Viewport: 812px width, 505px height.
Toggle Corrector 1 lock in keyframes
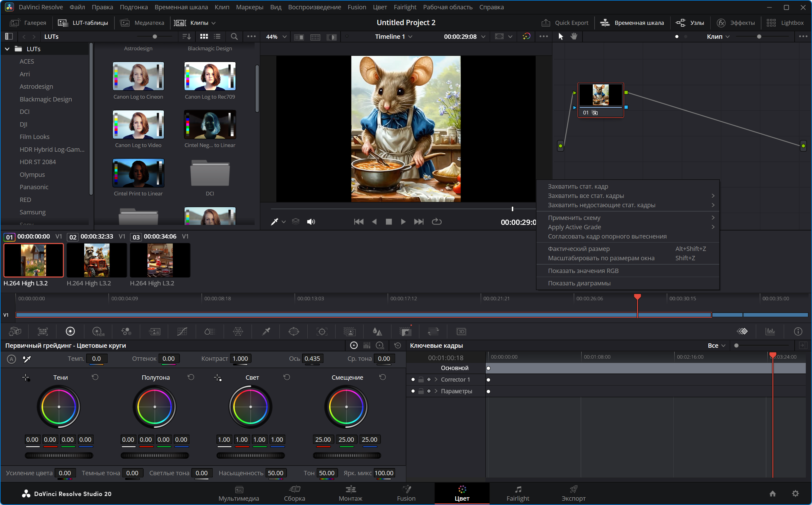(x=421, y=379)
